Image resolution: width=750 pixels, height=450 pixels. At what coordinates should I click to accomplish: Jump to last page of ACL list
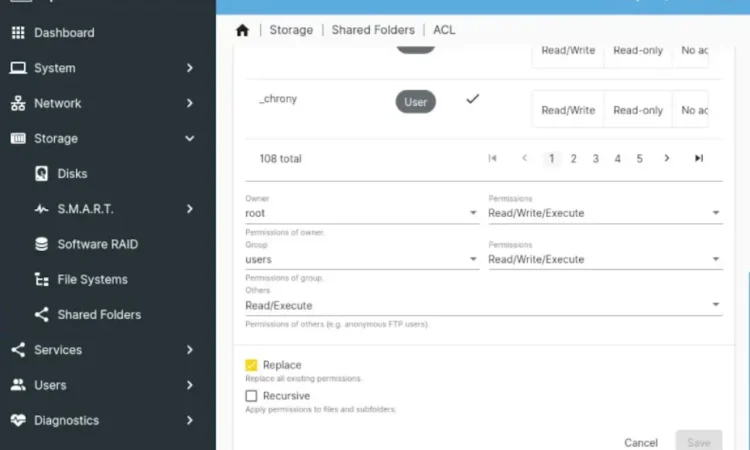point(699,158)
